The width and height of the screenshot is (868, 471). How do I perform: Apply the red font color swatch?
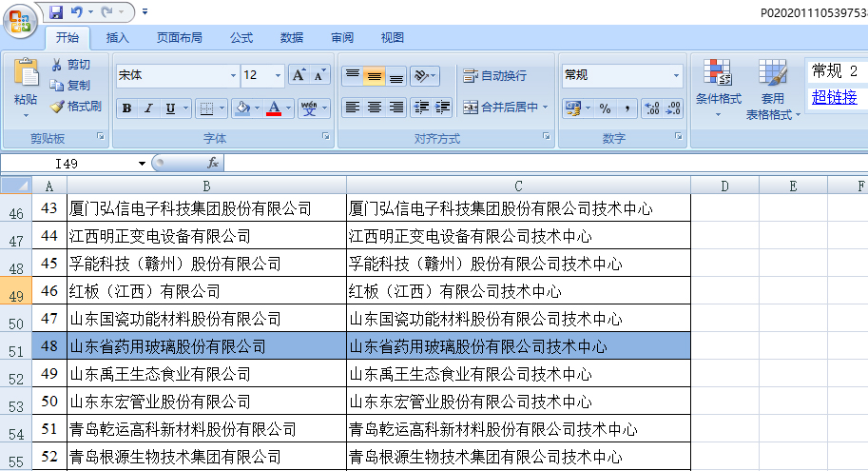(x=274, y=108)
